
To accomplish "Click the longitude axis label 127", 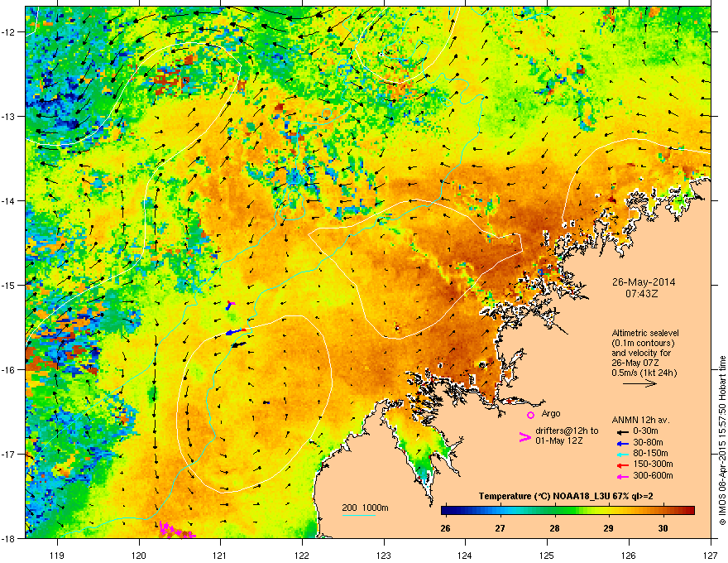I will 711,555.
